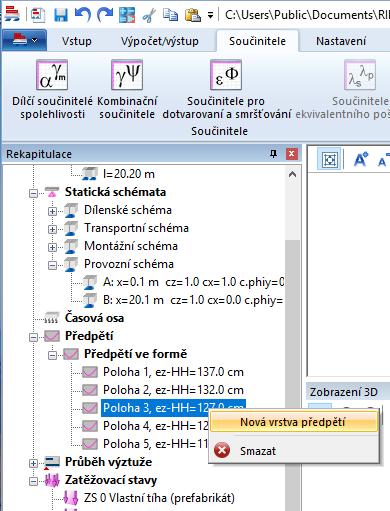Pin the Rekapitulace panel
The width and height of the screenshot is (390, 511).
coord(273,154)
